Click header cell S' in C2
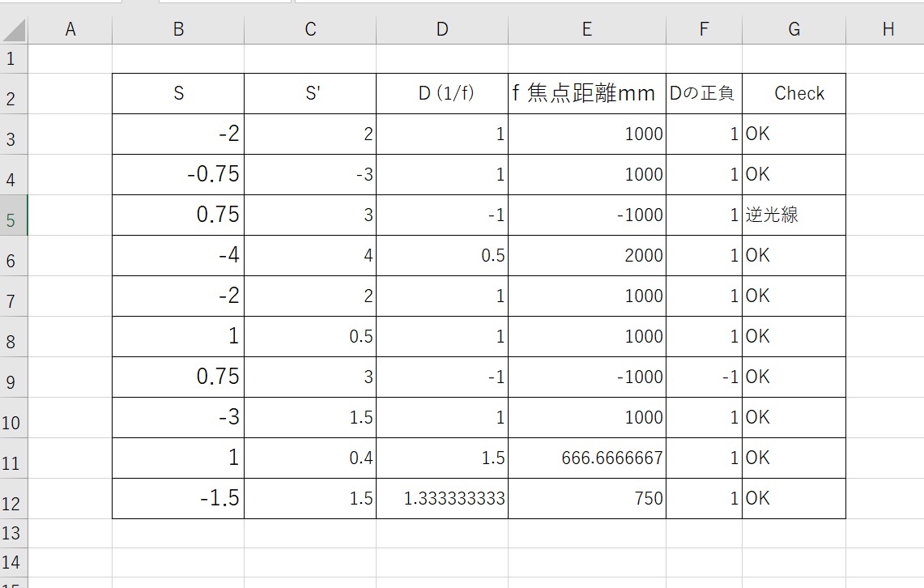 tap(310, 94)
